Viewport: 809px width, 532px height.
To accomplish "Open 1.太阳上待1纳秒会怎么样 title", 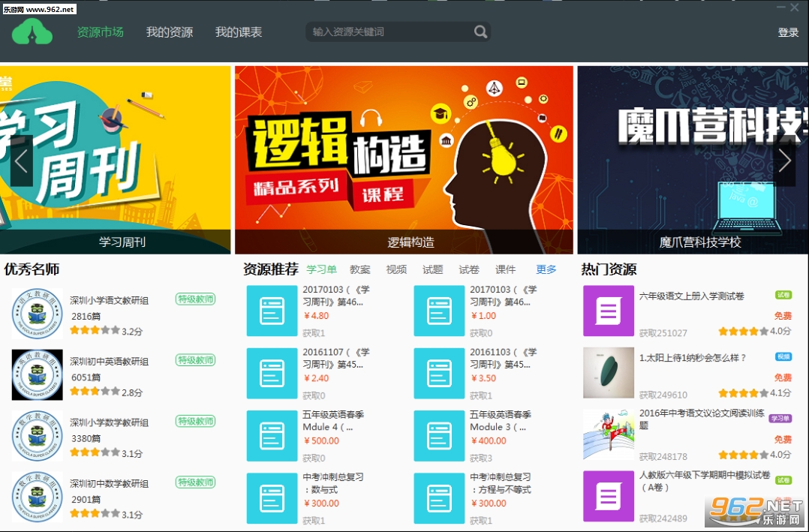I will tap(693, 357).
